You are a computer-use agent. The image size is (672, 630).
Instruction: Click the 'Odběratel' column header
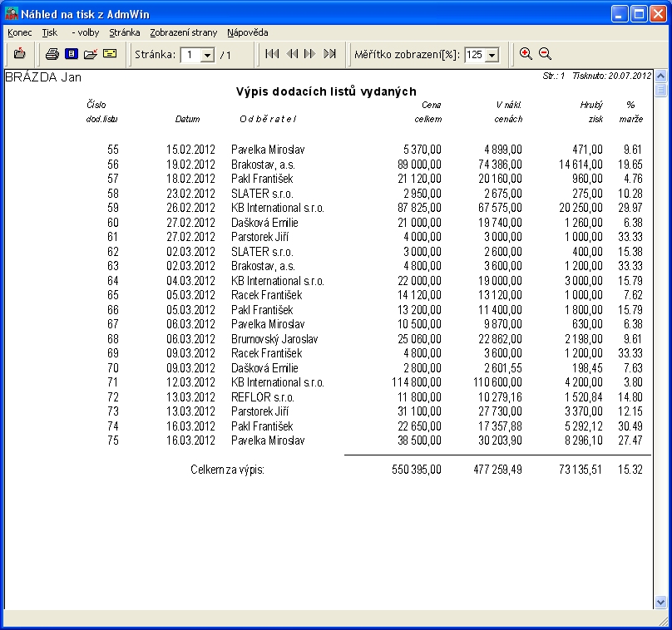pyautogui.click(x=268, y=119)
